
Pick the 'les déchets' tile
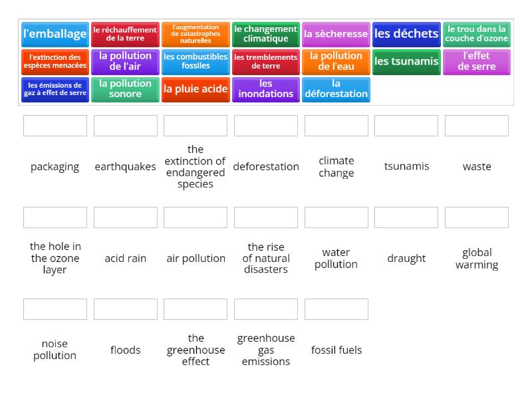[x=406, y=34]
